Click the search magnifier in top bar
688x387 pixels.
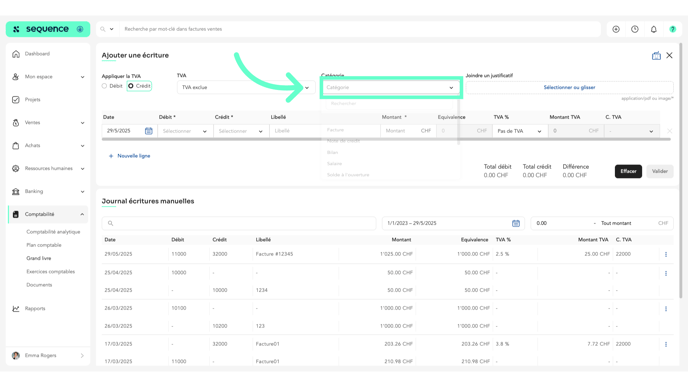[103, 29]
